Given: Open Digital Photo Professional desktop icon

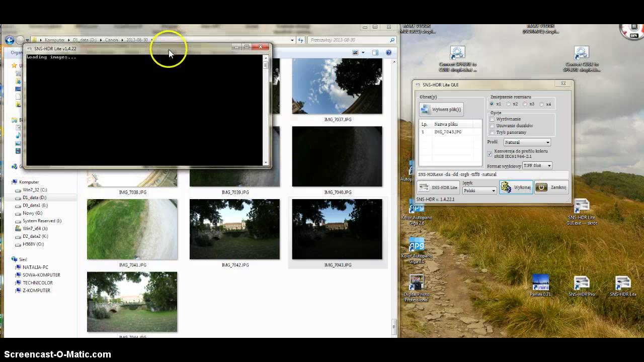Looking at the screenshot, I should point(416,289).
